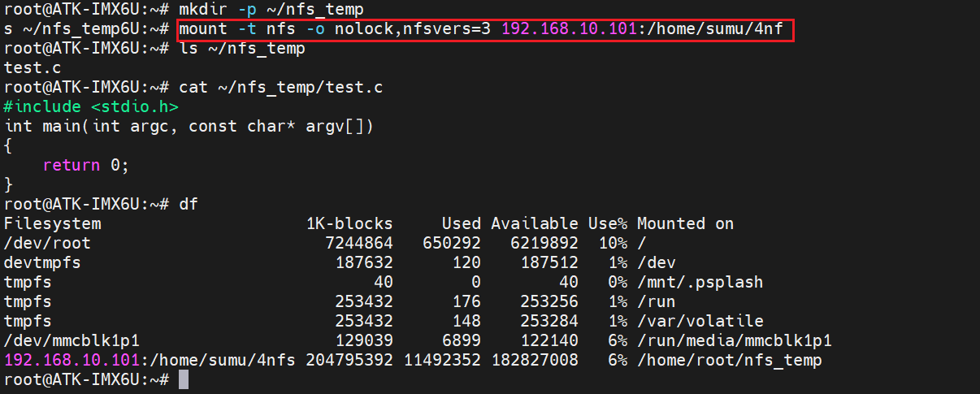Viewport: 980px width, 394px height.
Task: Click the #include <stdio.h> line
Action: [91, 107]
